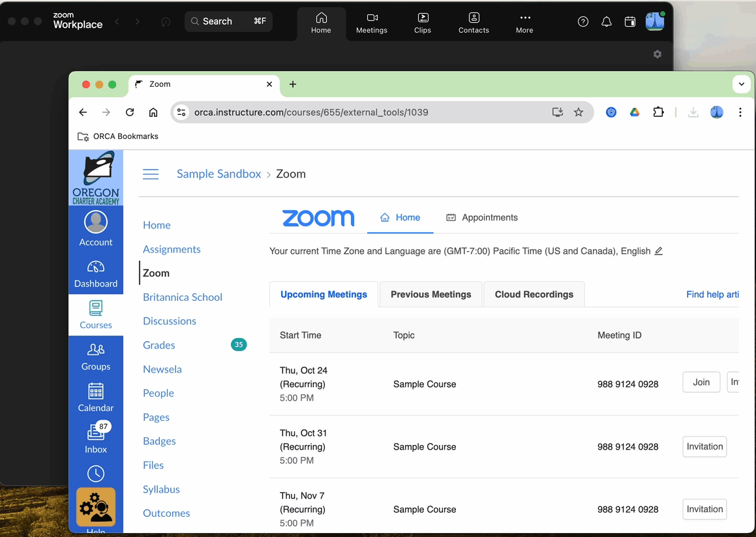Viewport: 756px width, 537px height.
Task: Open Britannica School course link
Action: coord(183,297)
